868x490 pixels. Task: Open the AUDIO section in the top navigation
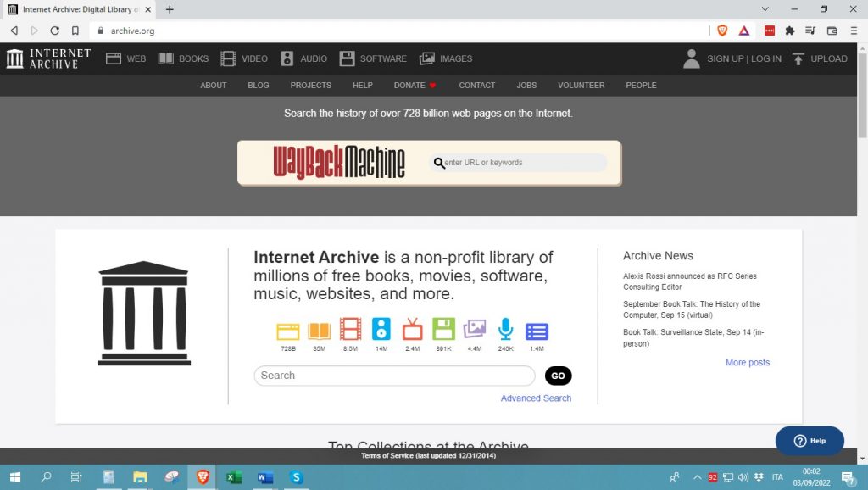click(x=303, y=58)
